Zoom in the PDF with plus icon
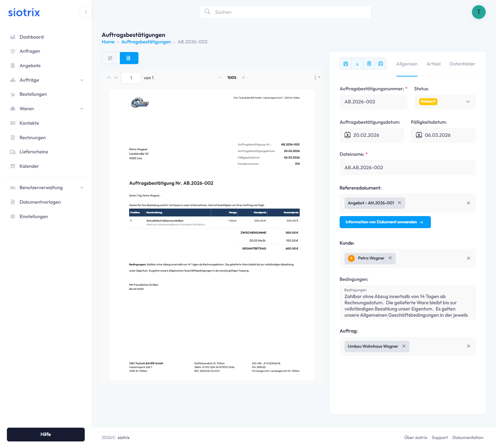This screenshot has height=448, width=496. pos(244,78)
